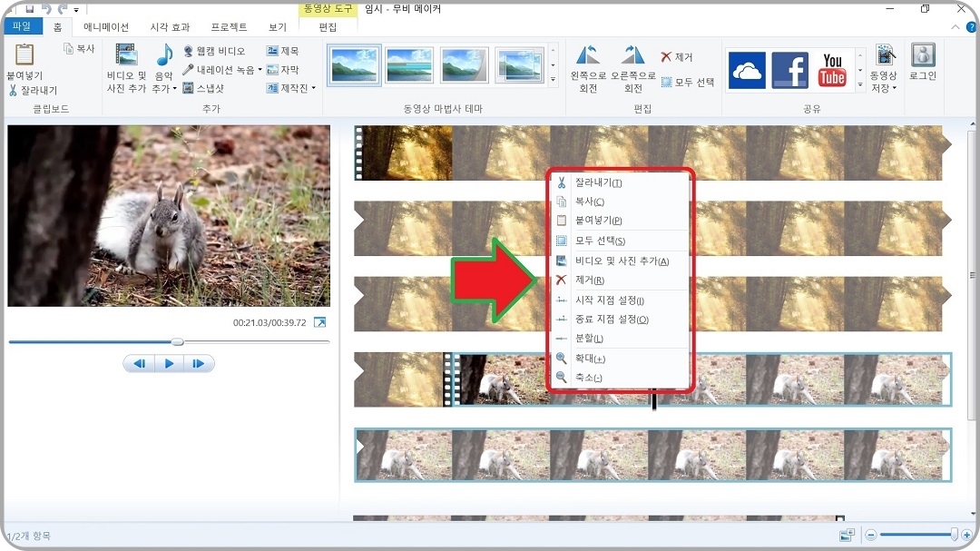Choose 축소(-) in the context menu

pyautogui.click(x=620, y=378)
